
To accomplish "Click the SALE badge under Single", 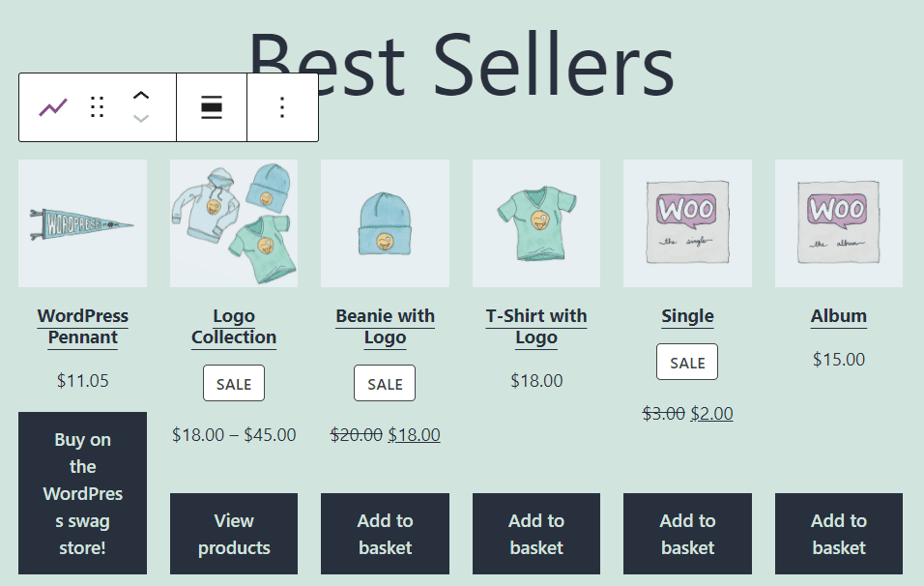I will pos(687,362).
